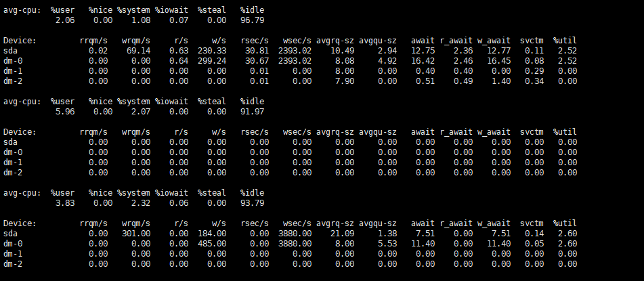Viewport: 644px width, 281px height.
Task: Click the %idle value 91.97
Action: pyautogui.click(x=252, y=112)
